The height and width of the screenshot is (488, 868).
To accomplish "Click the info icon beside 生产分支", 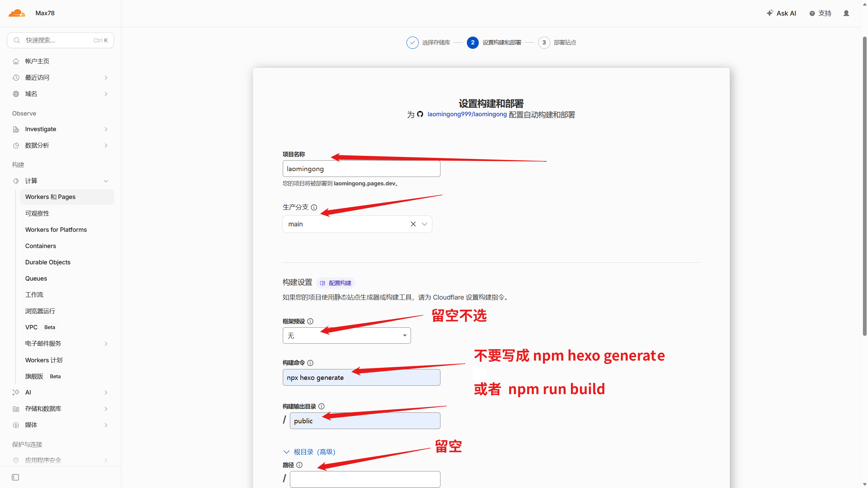I will [314, 207].
